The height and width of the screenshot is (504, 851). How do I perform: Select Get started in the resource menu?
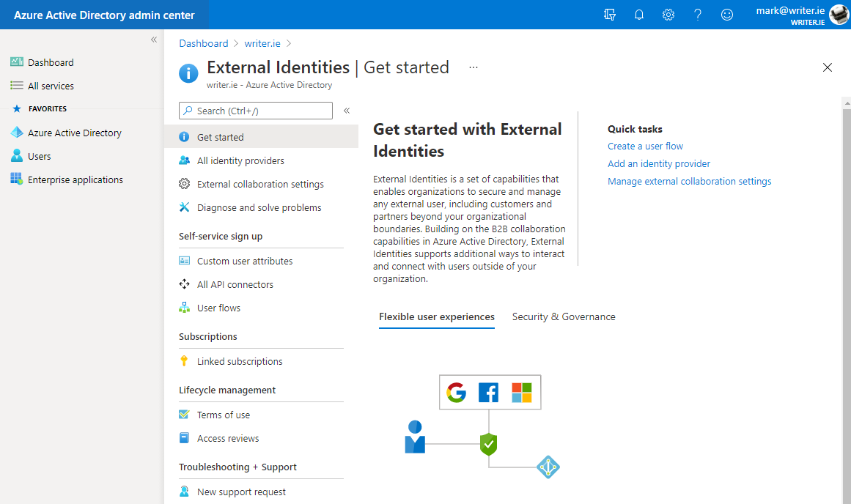(261, 137)
